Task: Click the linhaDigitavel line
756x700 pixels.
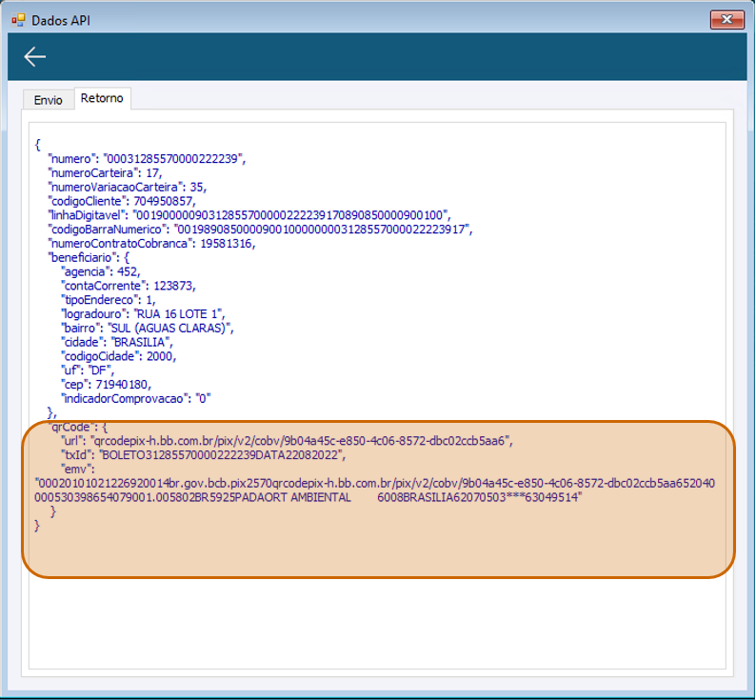Action: (x=249, y=214)
